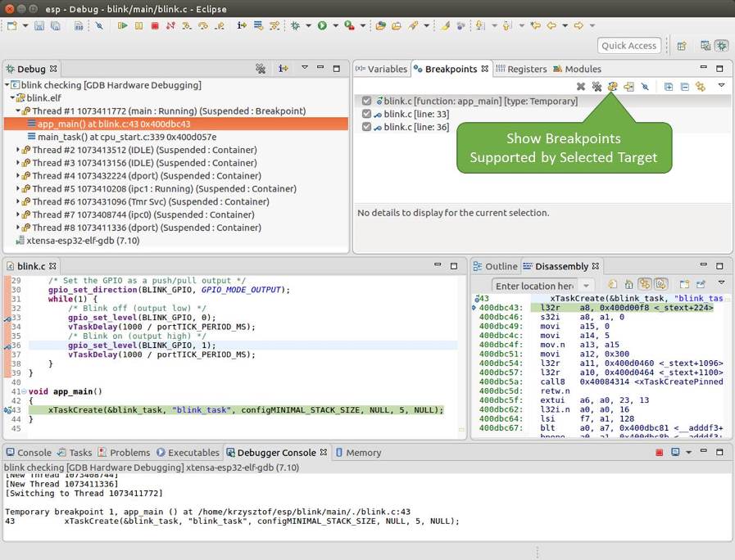Switch to the Outline tab
The height and width of the screenshot is (560, 735).
click(501, 266)
